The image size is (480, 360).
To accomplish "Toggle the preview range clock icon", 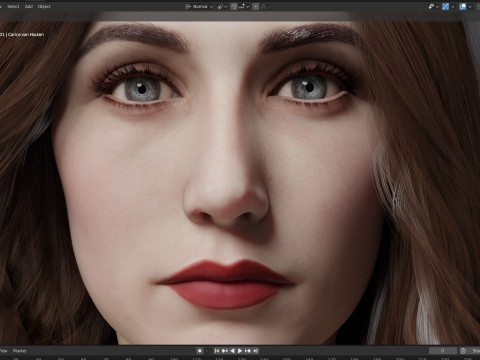I will (463, 351).
